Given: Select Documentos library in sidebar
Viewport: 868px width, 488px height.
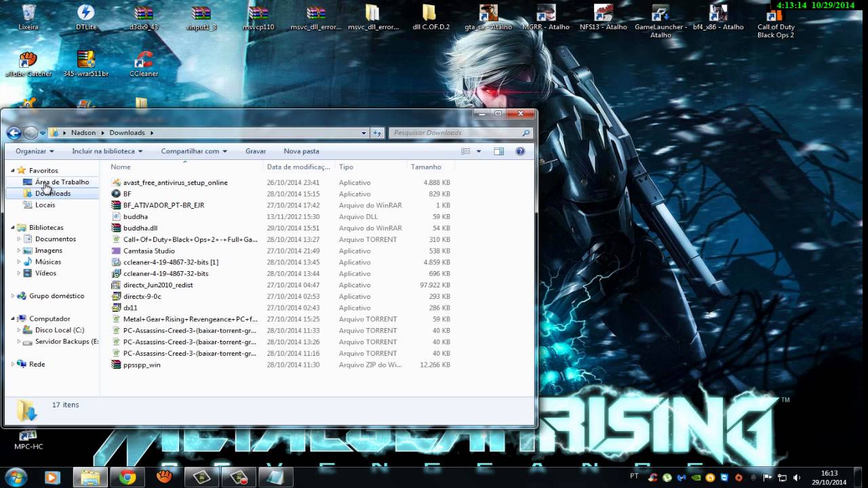Looking at the screenshot, I should pyautogui.click(x=56, y=239).
